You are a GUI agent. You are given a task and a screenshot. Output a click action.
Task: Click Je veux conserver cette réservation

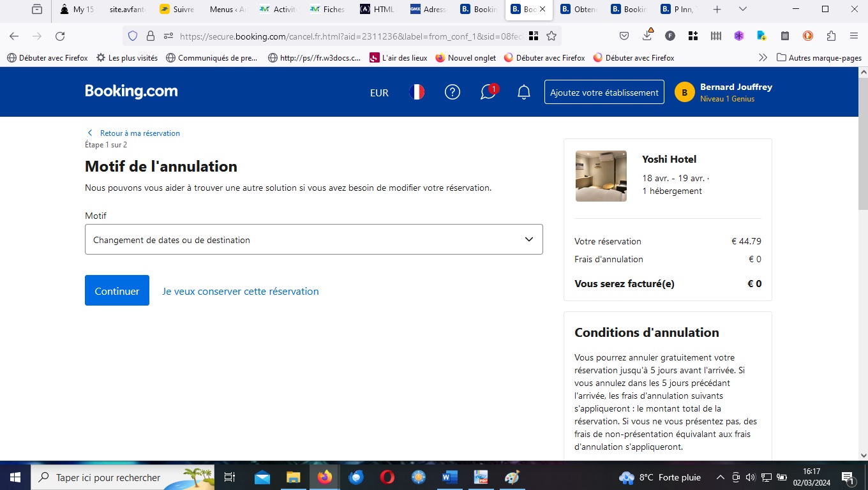pyautogui.click(x=241, y=292)
